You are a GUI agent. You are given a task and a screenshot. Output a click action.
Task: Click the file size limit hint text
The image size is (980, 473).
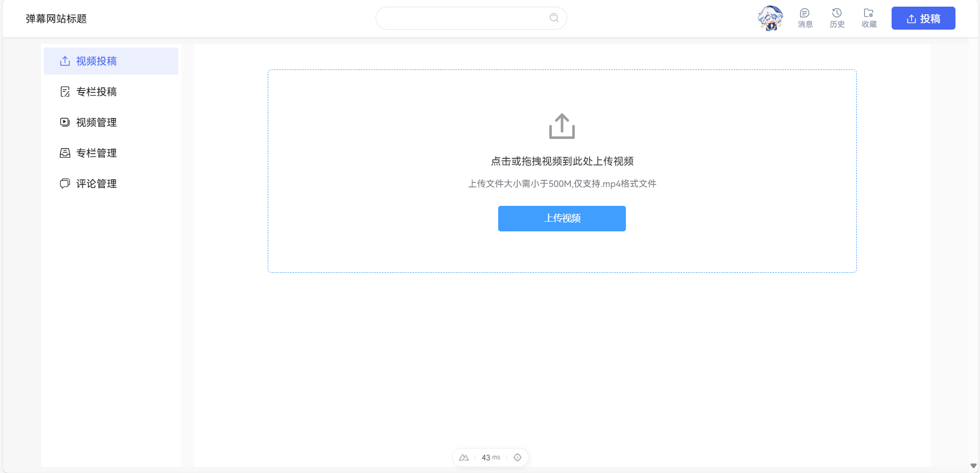[562, 184]
